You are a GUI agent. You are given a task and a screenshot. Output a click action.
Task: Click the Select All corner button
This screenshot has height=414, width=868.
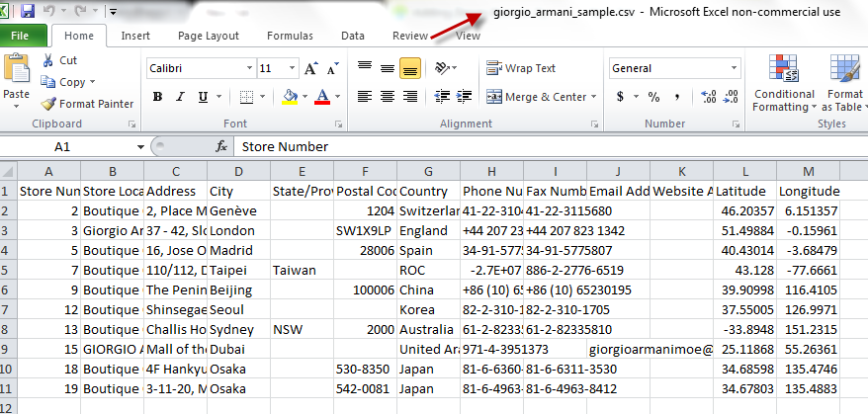point(8,172)
